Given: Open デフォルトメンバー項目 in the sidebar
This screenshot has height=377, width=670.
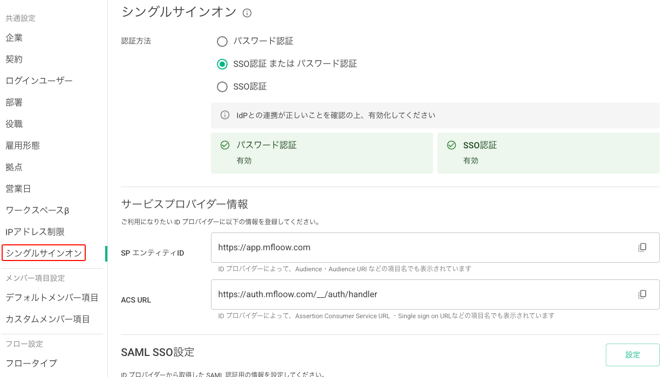Looking at the screenshot, I should [x=52, y=297].
